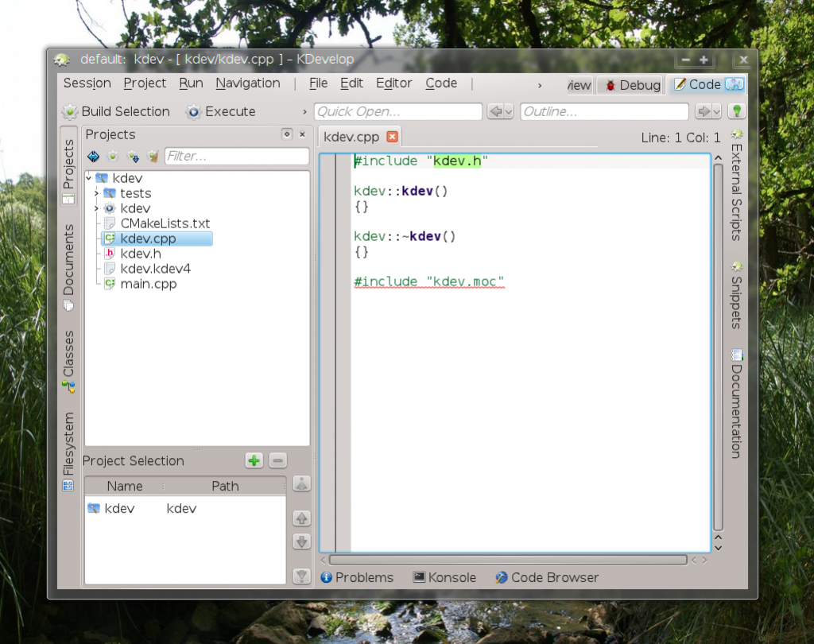814x644 pixels.
Task: Expand the tests folder in tree
Action: (96, 193)
